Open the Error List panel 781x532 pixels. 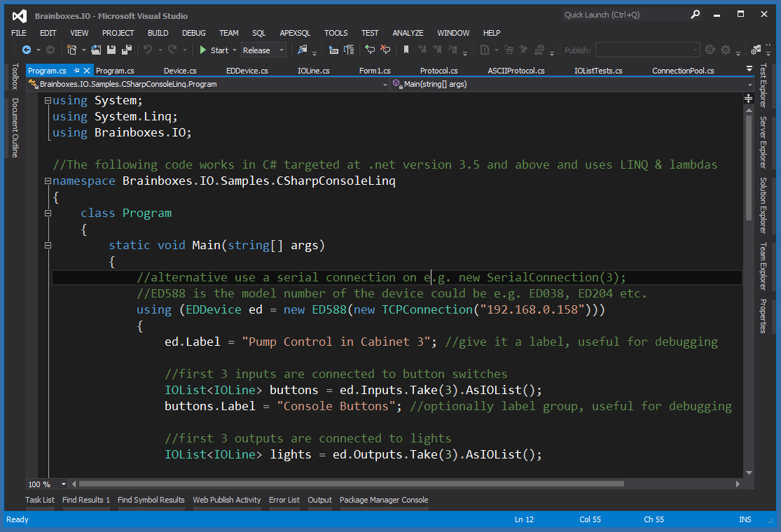(x=284, y=500)
